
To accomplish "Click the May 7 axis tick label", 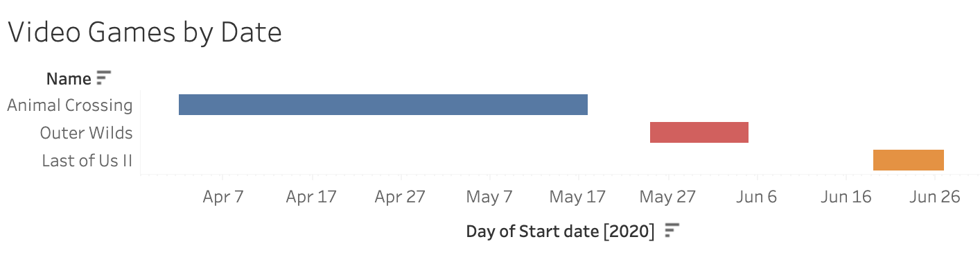I will point(489,197).
